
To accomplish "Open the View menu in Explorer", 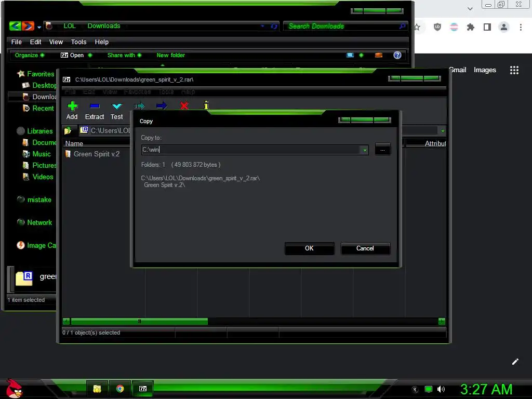I will [56, 42].
